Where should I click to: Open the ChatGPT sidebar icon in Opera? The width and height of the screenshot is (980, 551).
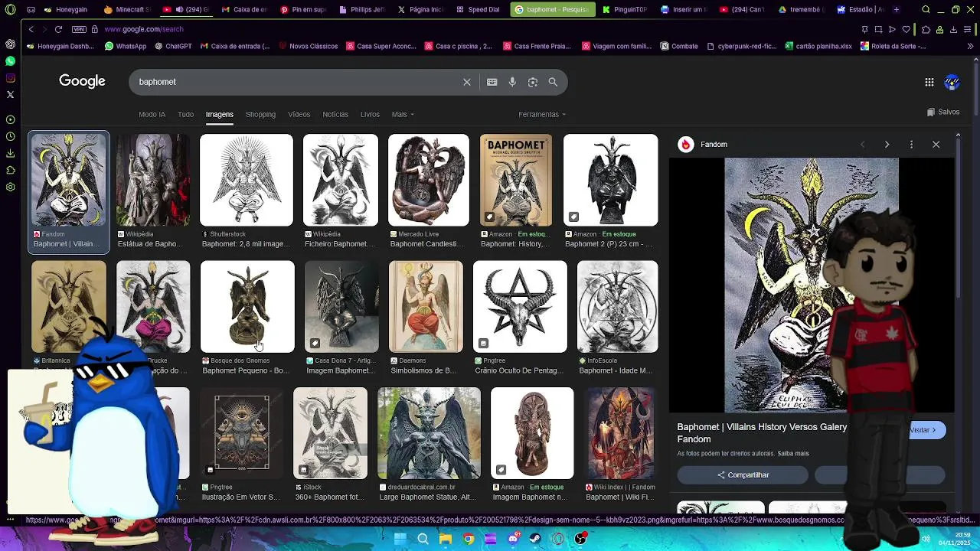tap(10, 44)
